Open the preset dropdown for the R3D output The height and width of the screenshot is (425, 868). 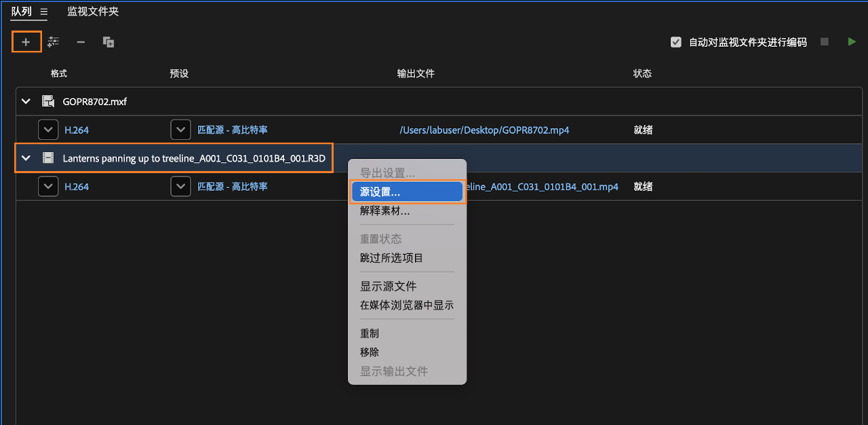click(x=180, y=186)
